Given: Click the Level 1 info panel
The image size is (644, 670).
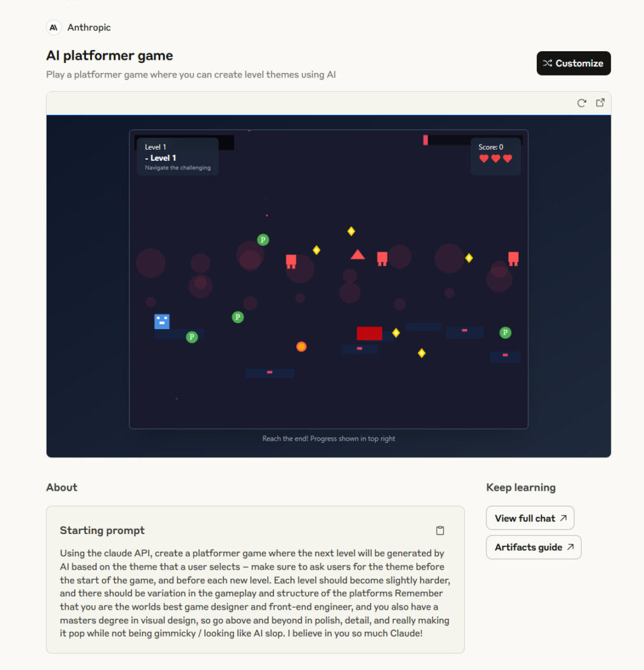Looking at the screenshot, I should 177,156.
